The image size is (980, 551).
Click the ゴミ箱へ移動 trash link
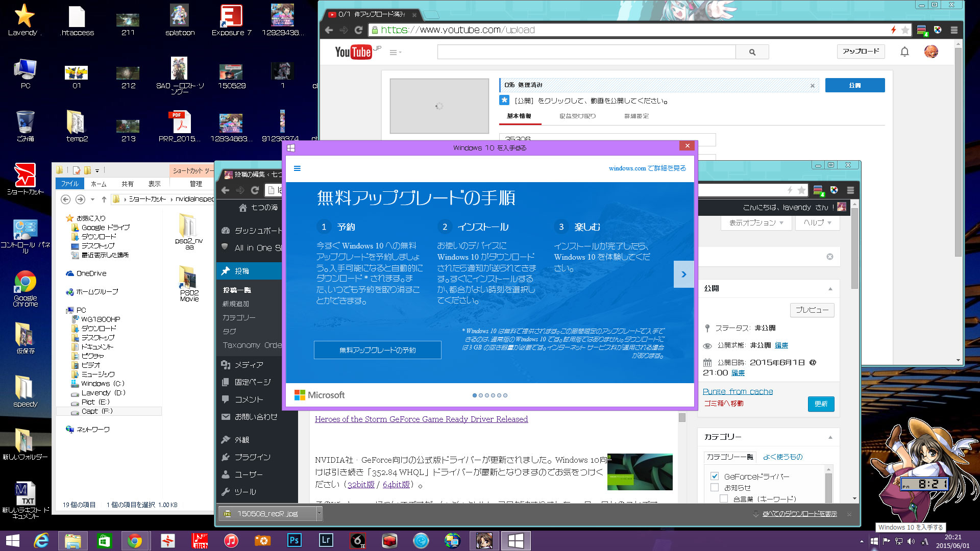723,404
